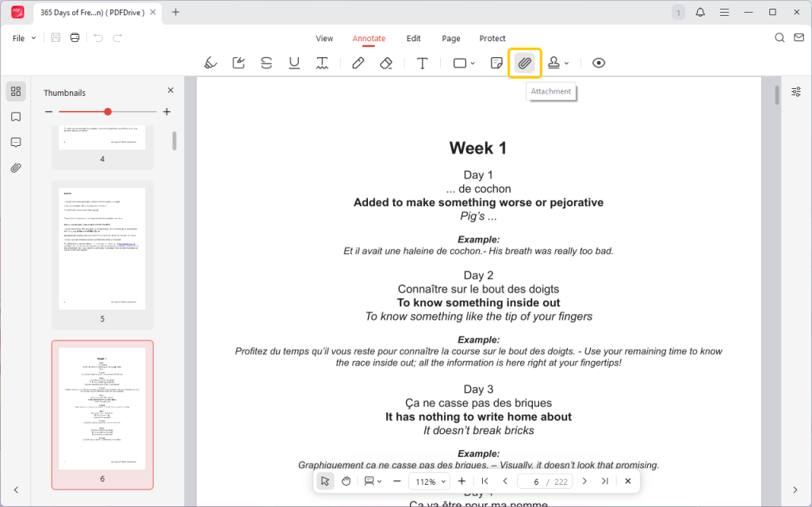Image resolution: width=812 pixels, height=507 pixels.
Task: Click the Text Comment tool
Action: (x=423, y=63)
